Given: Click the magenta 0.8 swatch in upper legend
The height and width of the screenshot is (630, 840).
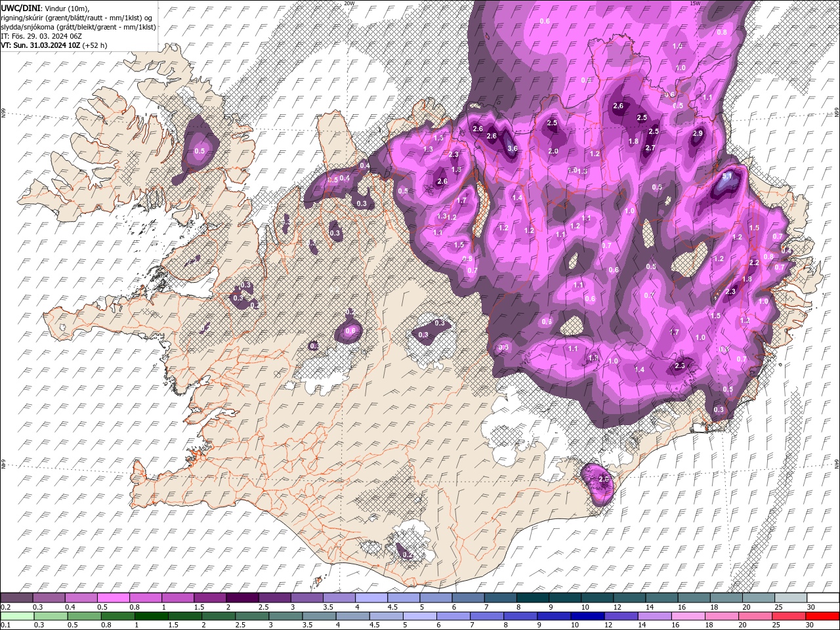Looking at the screenshot, I should [145, 598].
